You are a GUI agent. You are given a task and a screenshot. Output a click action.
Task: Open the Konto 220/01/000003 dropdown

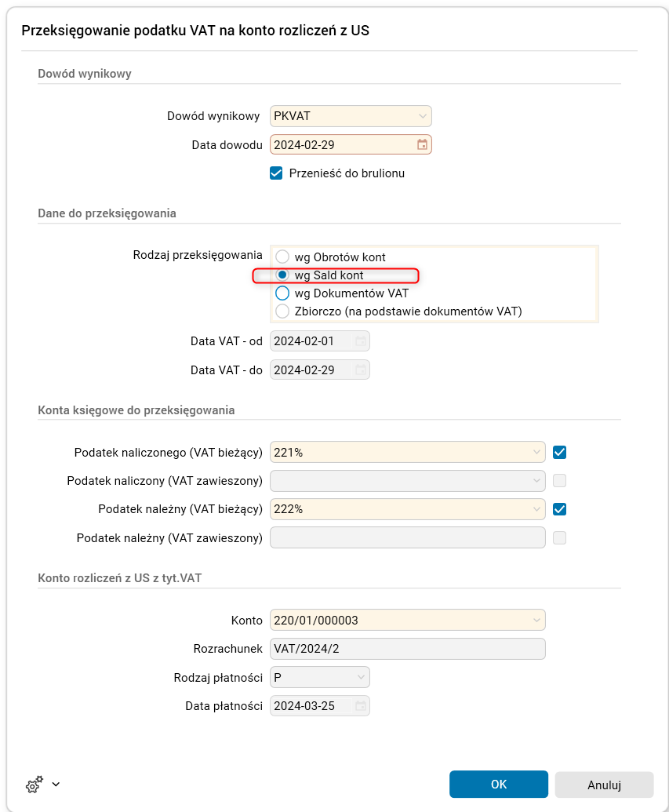point(536,620)
